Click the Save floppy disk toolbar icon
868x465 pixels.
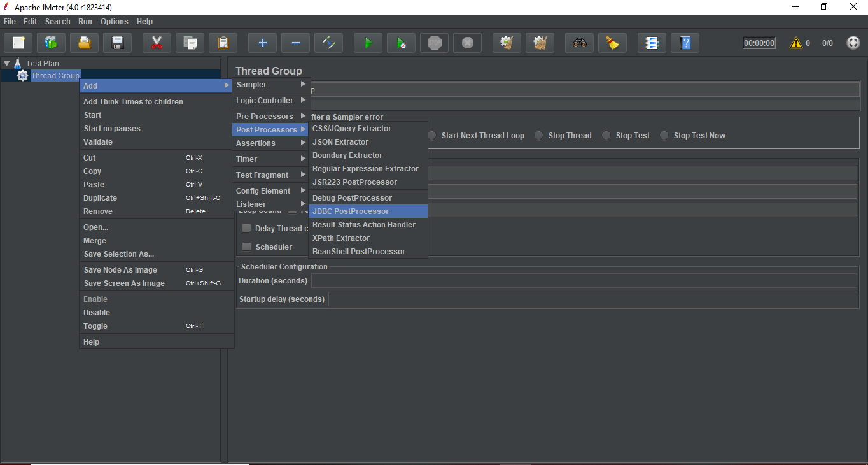117,43
